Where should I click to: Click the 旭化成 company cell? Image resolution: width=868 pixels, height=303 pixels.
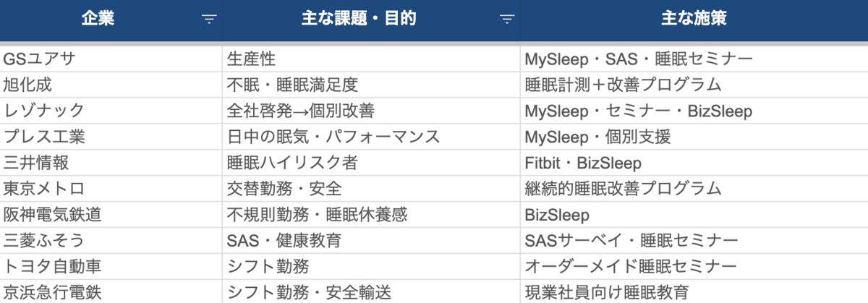pyautogui.click(x=111, y=85)
